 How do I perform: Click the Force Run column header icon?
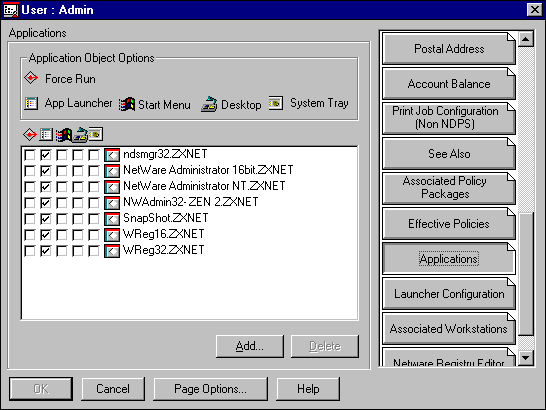pos(30,134)
